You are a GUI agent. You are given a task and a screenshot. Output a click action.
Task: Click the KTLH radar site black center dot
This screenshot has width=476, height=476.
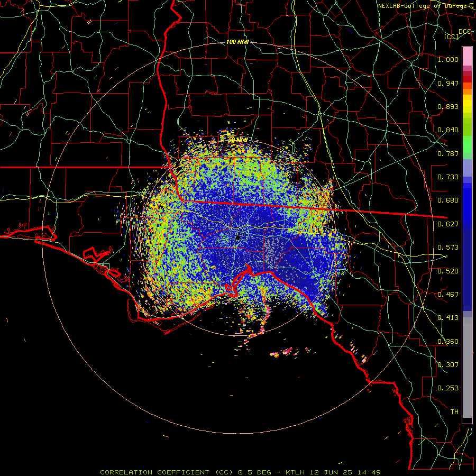tap(238, 237)
